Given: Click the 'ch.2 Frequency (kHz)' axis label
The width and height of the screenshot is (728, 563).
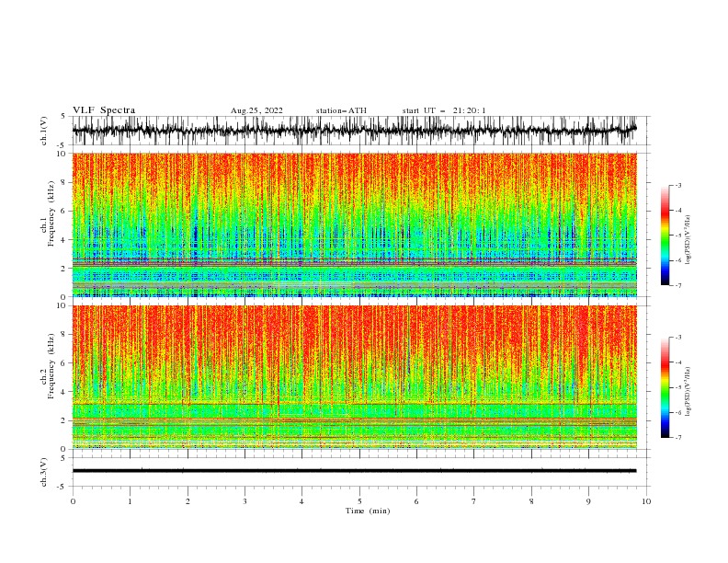Looking at the screenshot, I should pyautogui.click(x=48, y=366).
